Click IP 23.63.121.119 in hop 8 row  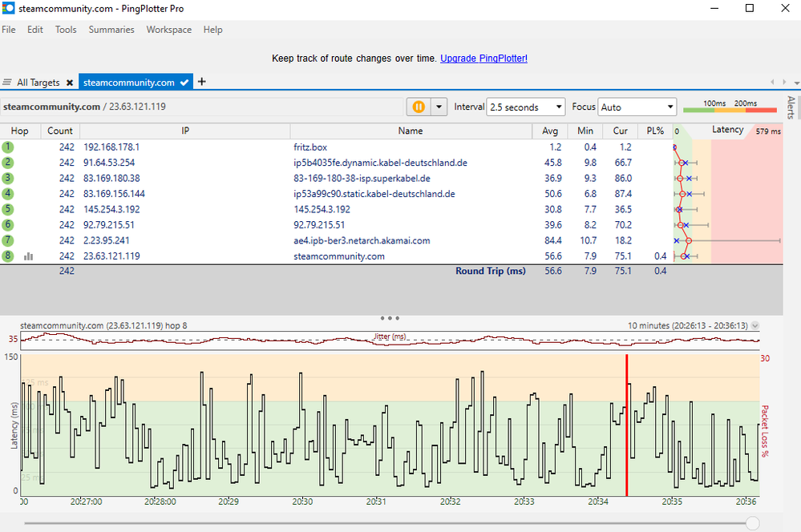click(112, 256)
